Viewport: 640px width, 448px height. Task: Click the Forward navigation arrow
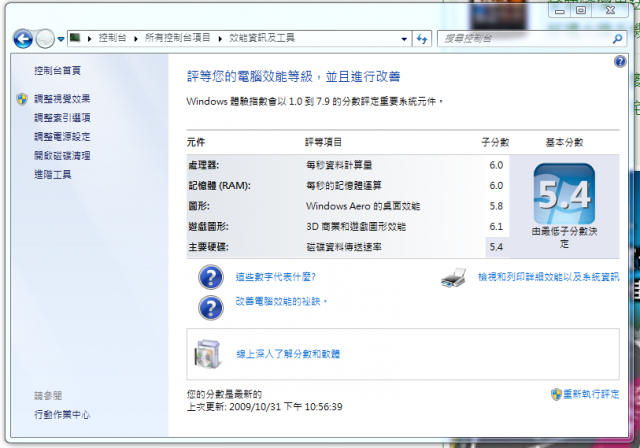pos(44,39)
